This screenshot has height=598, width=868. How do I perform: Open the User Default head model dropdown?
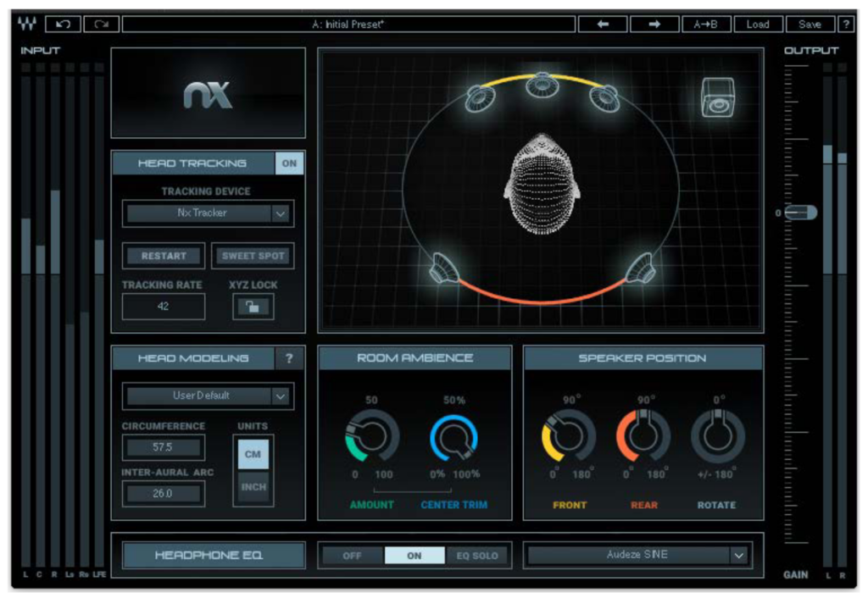click(209, 396)
